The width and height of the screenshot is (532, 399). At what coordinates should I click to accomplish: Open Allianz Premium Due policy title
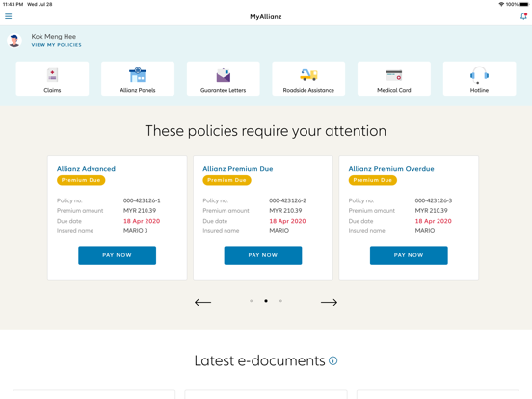click(x=238, y=169)
